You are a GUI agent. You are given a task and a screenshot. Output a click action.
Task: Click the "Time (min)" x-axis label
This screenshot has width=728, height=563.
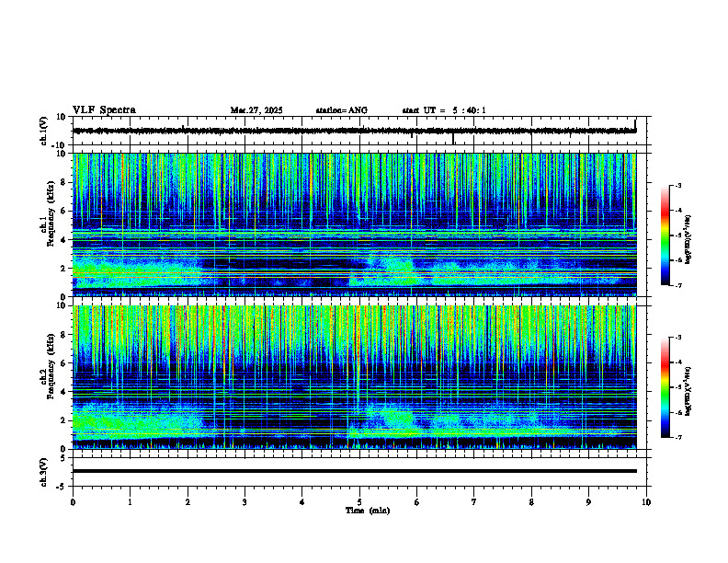[368, 511]
